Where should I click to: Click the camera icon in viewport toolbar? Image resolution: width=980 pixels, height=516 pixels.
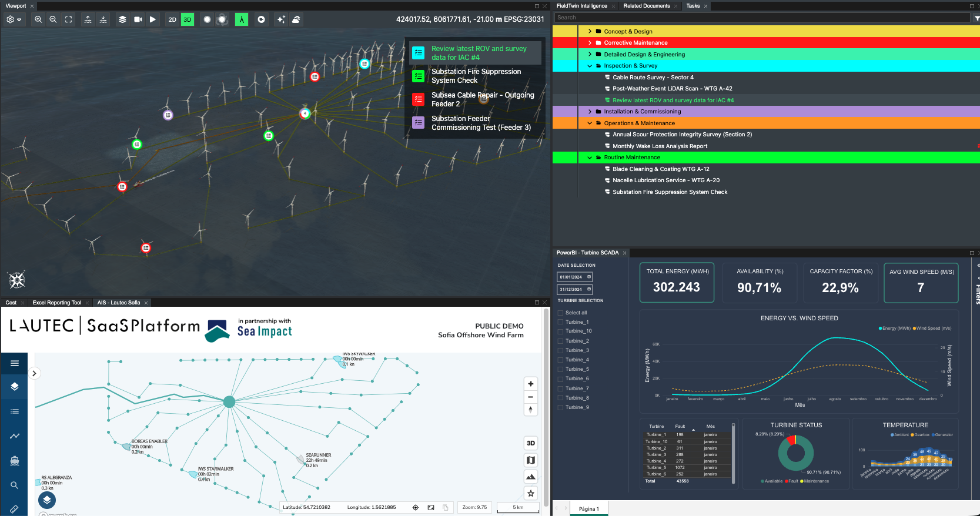click(x=138, y=19)
